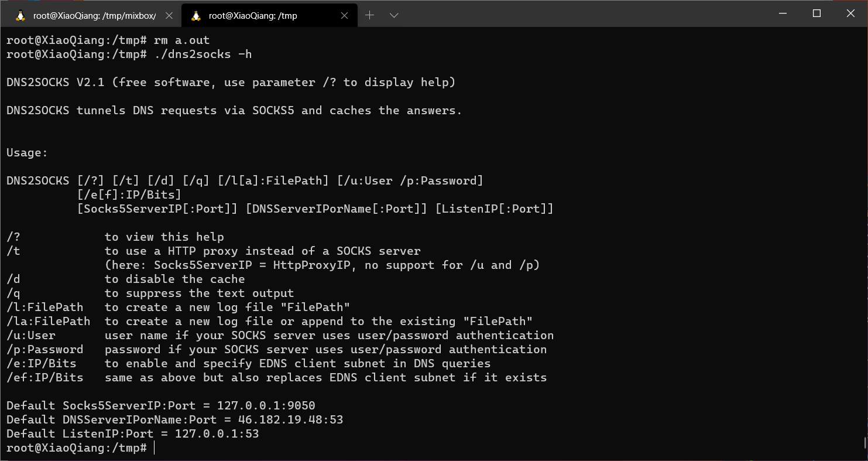Image resolution: width=868 pixels, height=461 pixels.
Task: Maximize the terminal window
Action: [817, 13]
